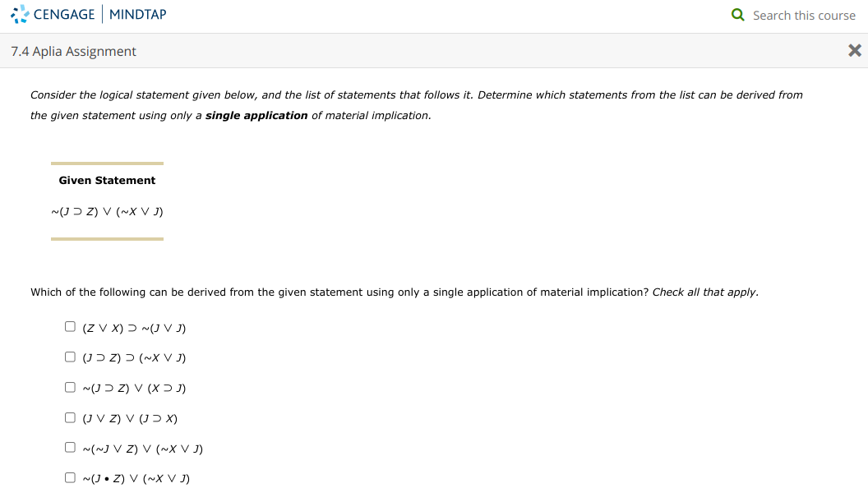Viewport: 868px width, 488px height.
Task: Check the option ~(~J ∨ Z) ∨ (~X ∨ J)
Action: [x=70, y=446]
